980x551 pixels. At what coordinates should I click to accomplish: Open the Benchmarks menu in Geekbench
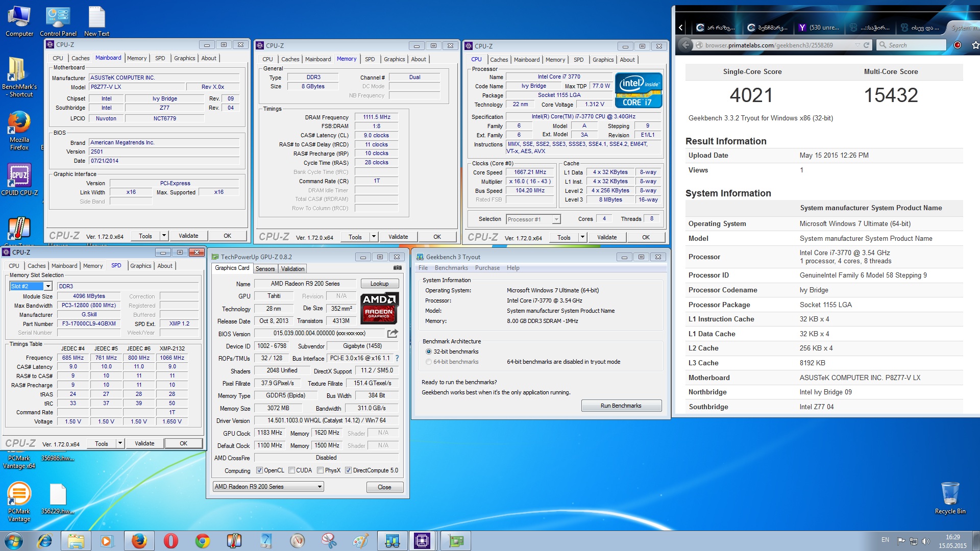(x=451, y=268)
